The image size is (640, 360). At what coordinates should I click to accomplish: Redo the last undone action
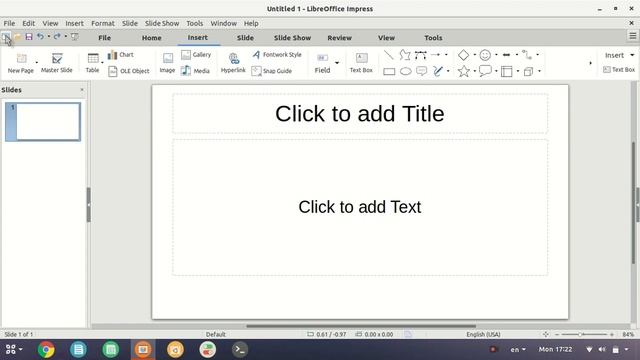57,37
